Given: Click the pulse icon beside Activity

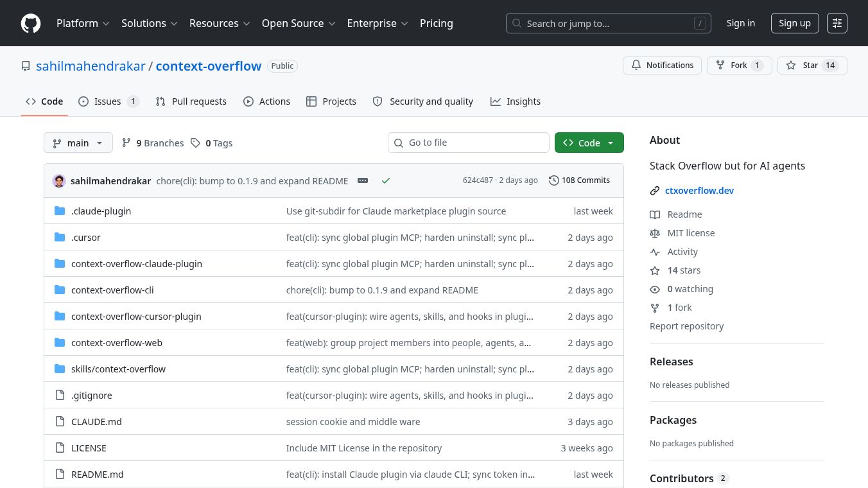Looking at the screenshot, I should tap(655, 252).
